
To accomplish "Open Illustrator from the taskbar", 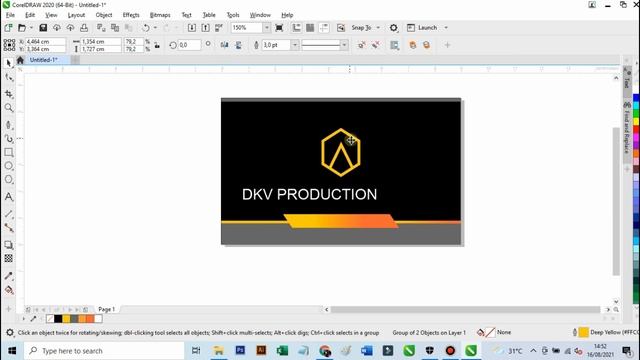I will pos(261,350).
